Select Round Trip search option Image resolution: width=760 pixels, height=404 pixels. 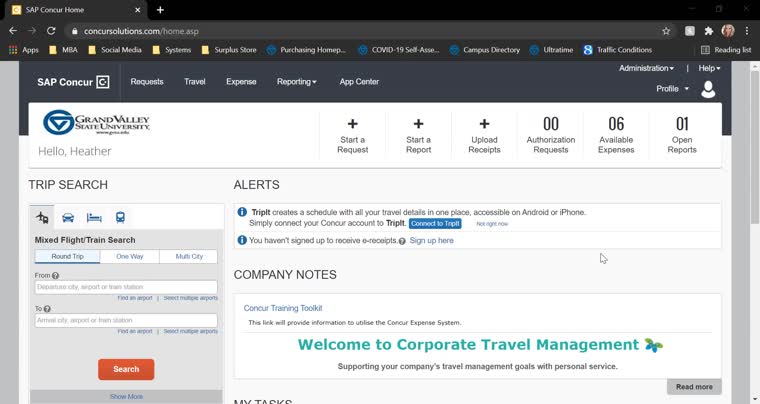67,256
